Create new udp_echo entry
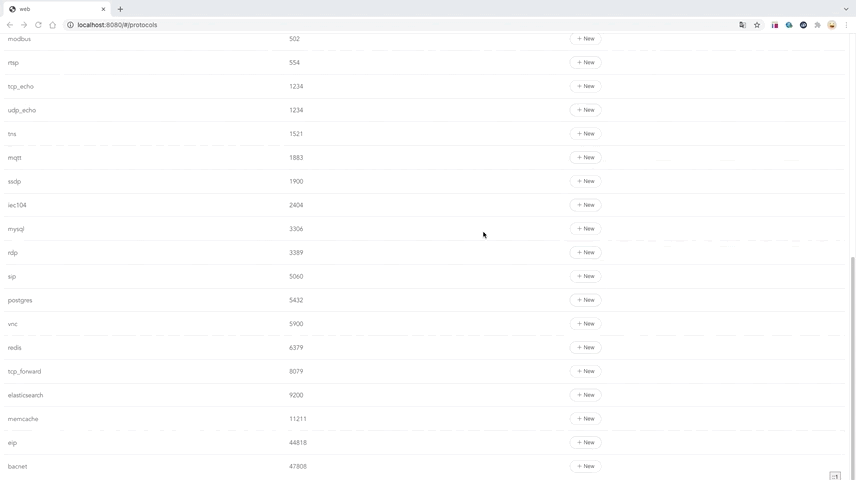Screen dimensions: 856x480 [x=585, y=110]
